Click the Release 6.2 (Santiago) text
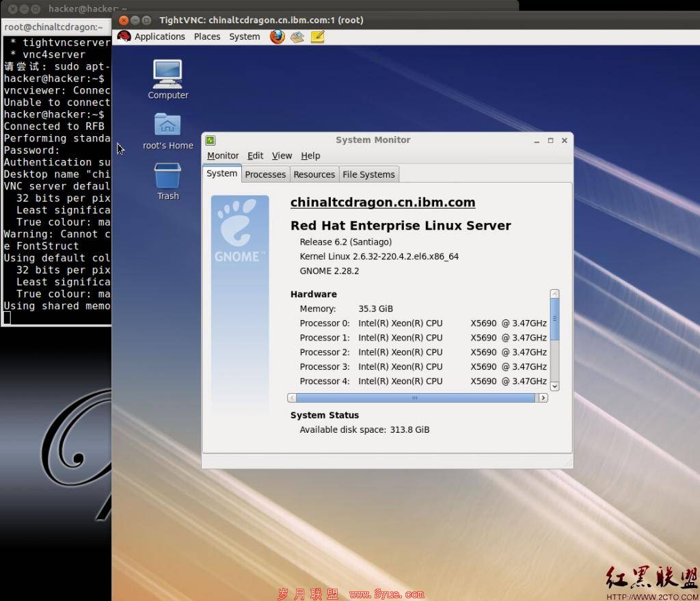This screenshot has height=601, width=700. click(345, 242)
